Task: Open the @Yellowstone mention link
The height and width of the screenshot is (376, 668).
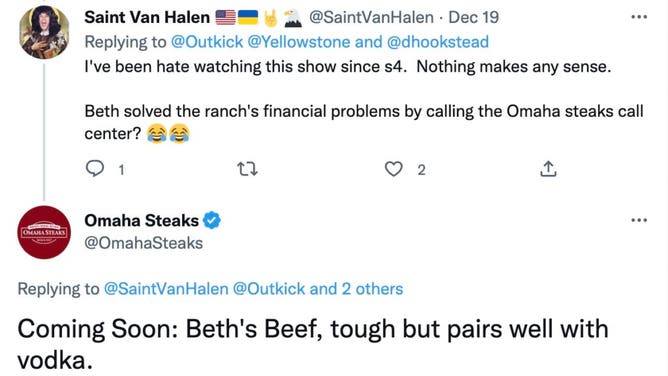Action: pyautogui.click(x=299, y=42)
